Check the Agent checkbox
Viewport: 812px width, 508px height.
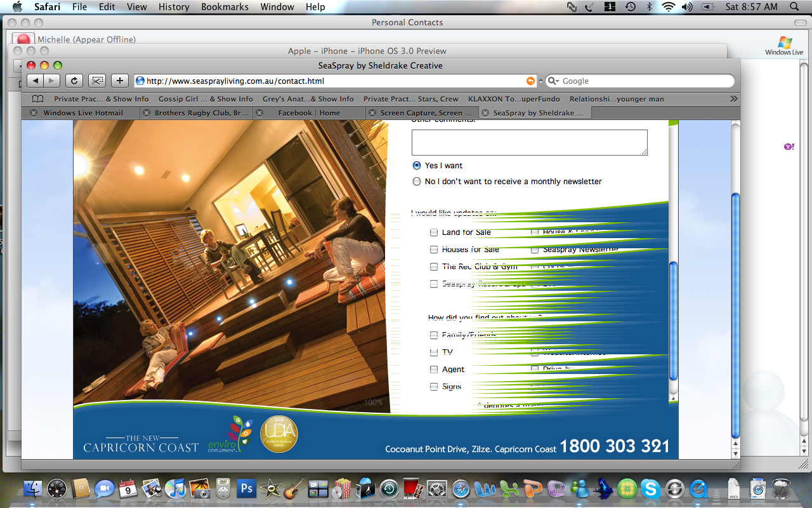click(x=434, y=369)
